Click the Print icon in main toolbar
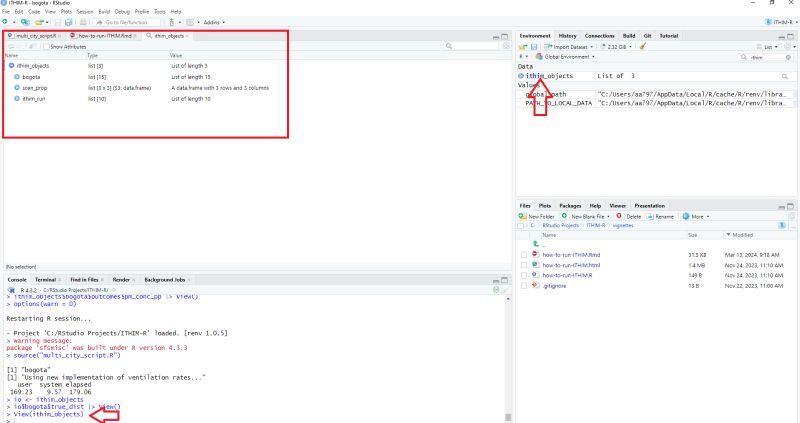Viewport: 800px width, 423px height. [x=83, y=22]
